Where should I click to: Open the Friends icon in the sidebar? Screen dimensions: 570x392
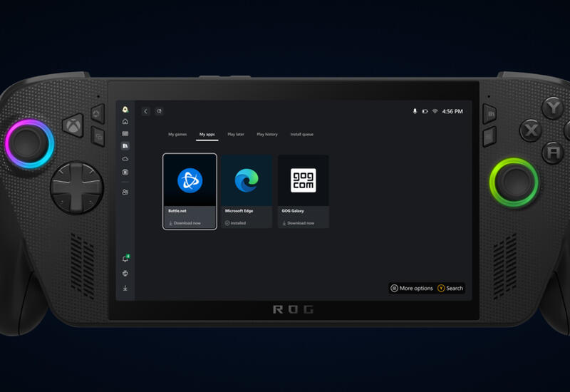pos(125,192)
